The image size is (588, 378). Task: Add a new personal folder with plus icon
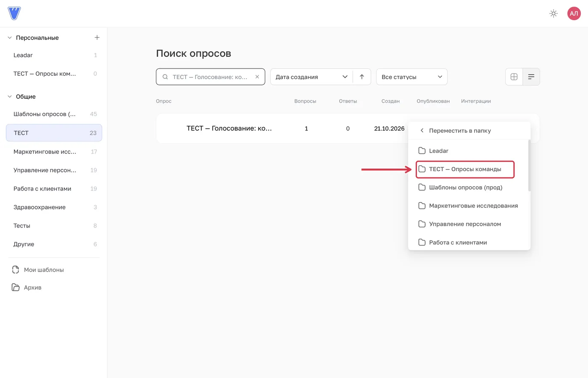pos(97,37)
